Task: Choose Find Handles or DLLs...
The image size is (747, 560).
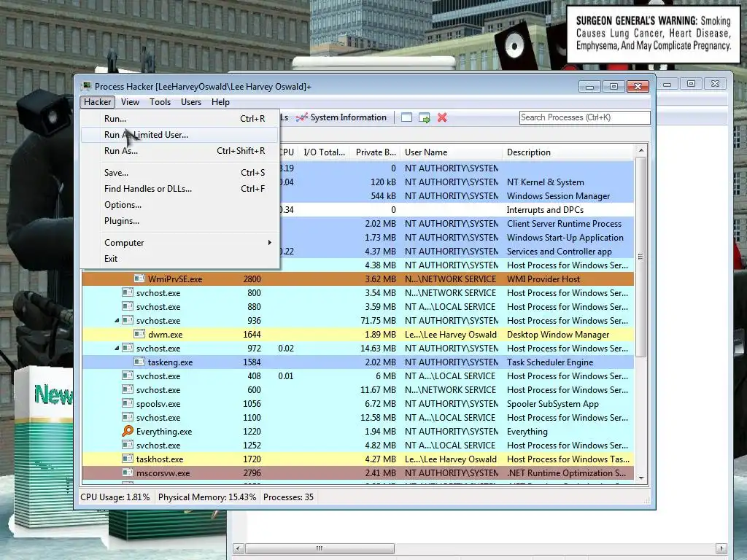Action: coord(180,189)
